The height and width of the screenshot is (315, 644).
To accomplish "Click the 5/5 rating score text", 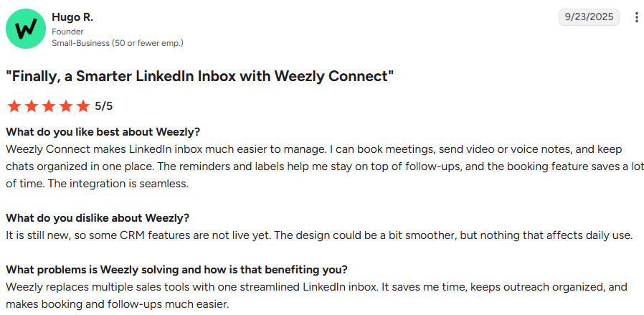I will click(x=103, y=106).
